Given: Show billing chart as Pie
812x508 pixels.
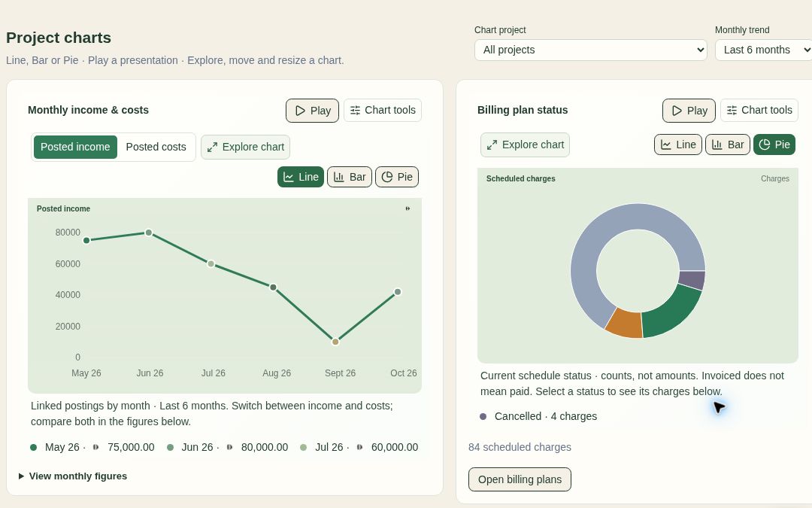Looking at the screenshot, I should pyautogui.click(x=774, y=144).
